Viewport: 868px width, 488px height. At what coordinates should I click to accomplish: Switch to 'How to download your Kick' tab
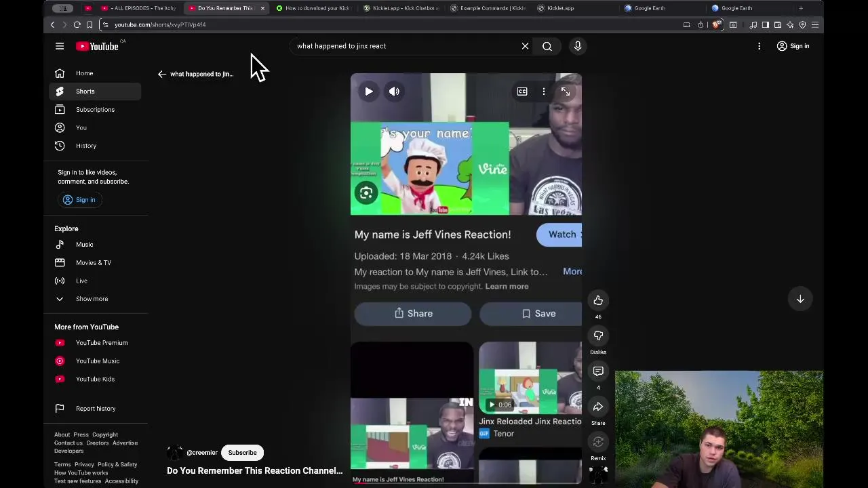click(x=313, y=8)
